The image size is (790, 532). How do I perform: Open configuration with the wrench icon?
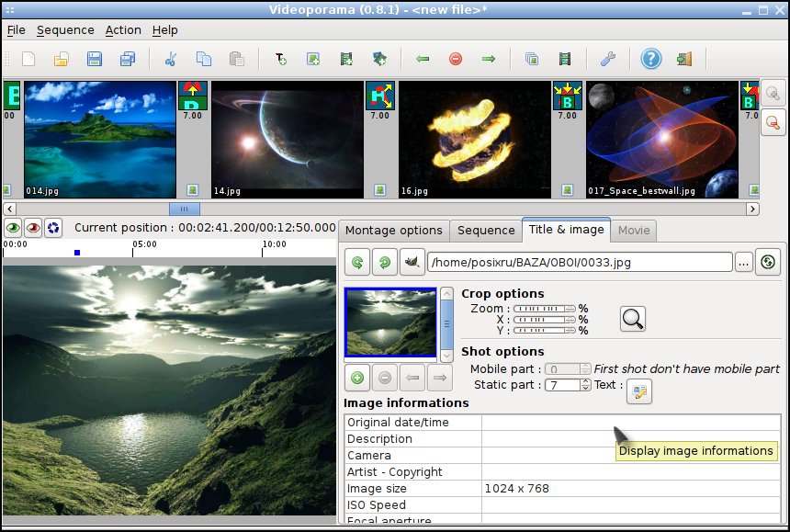608,59
